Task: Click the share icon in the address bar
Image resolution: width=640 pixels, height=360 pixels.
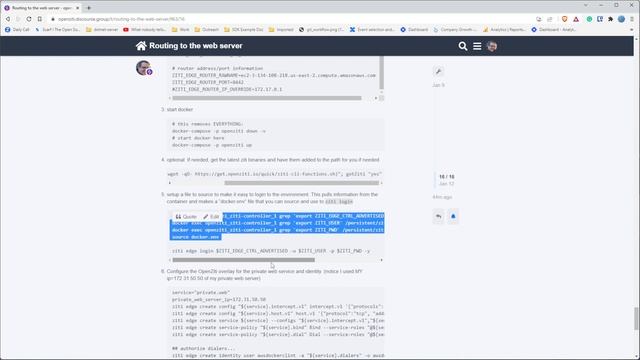Action: click(x=550, y=19)
